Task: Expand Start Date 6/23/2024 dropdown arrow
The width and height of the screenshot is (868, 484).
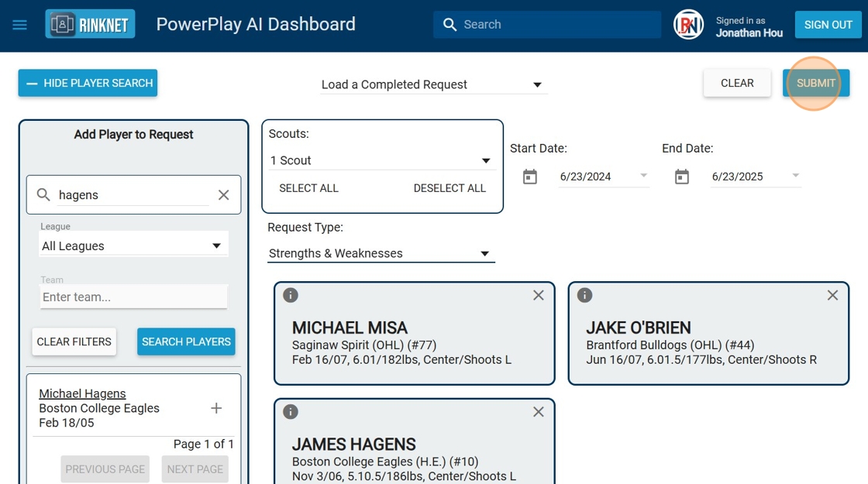Action: pos(643,175)
